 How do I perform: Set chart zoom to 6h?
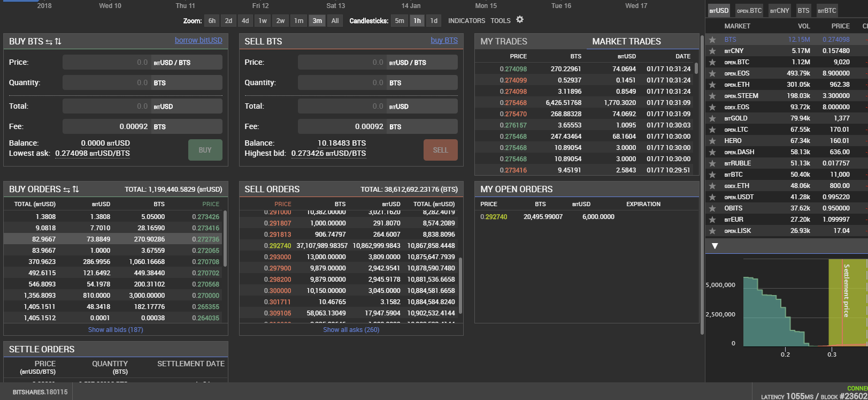click(x=212, y=21)
